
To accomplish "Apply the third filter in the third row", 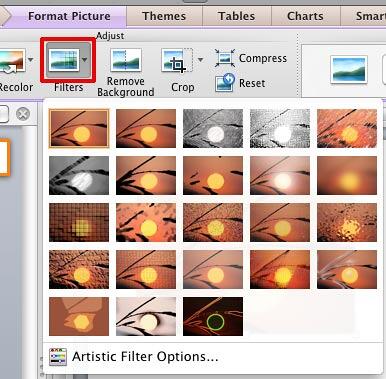I will (x=213, y=222).
